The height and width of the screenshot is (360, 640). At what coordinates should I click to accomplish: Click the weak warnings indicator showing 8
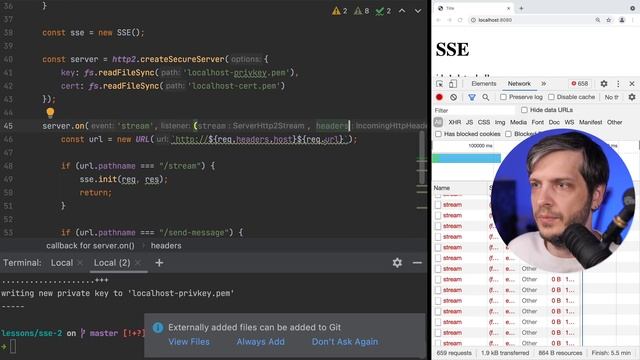click(361, 11)
